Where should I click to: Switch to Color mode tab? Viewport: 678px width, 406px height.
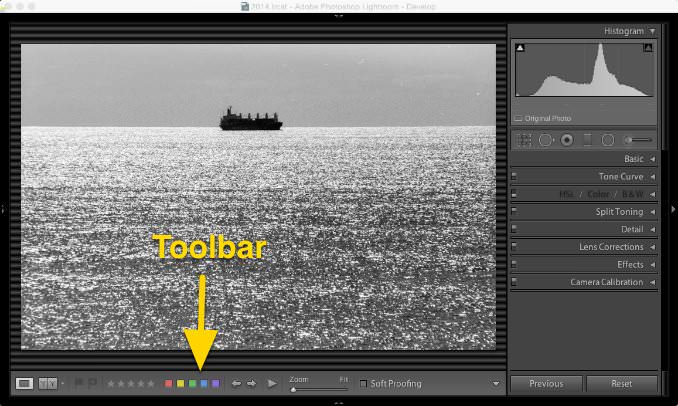pyautogui.click(x=598, y=194)
